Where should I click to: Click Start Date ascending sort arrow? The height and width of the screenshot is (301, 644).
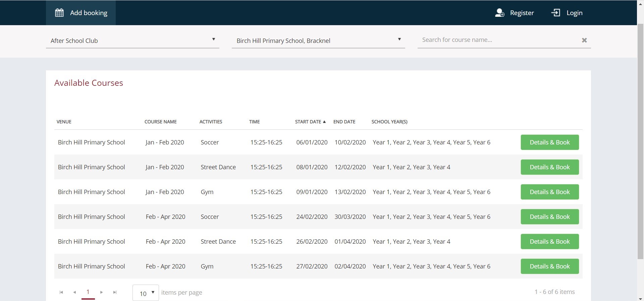click(x=324, y=122)
